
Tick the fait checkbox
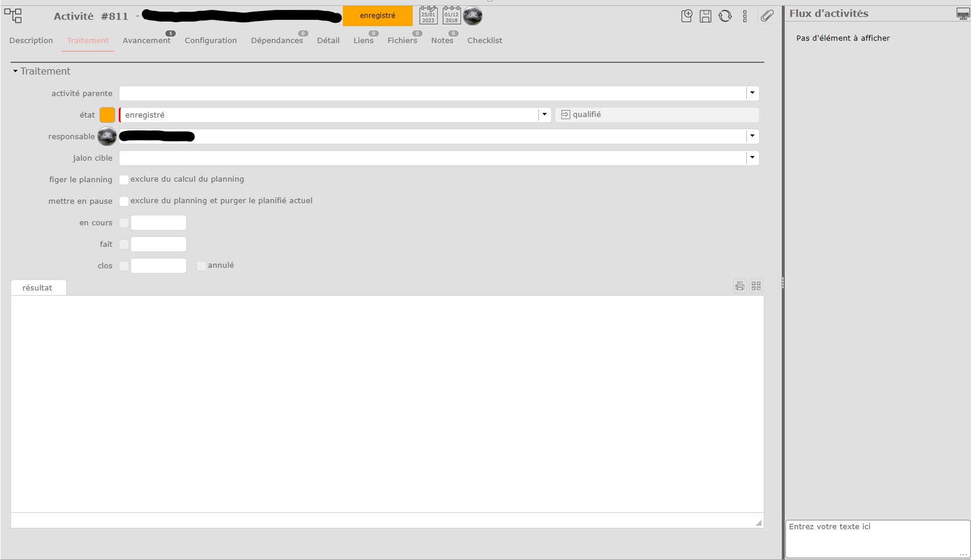click(x=124, y=244)
